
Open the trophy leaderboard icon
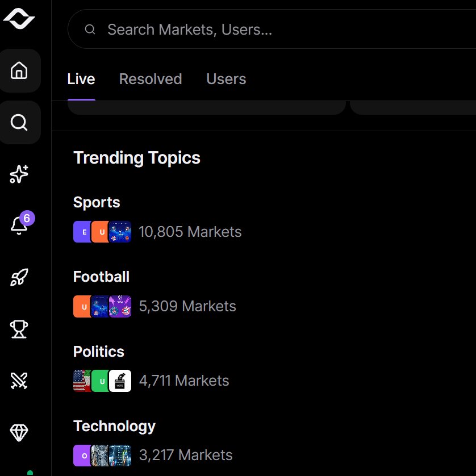pyautogui.click(x=19, y=329)
